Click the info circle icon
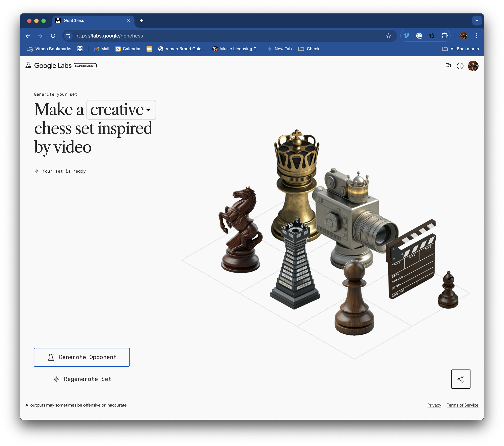The height and width of the screenshot is (446, 504). pyautogui.click(x=460, y=66)
